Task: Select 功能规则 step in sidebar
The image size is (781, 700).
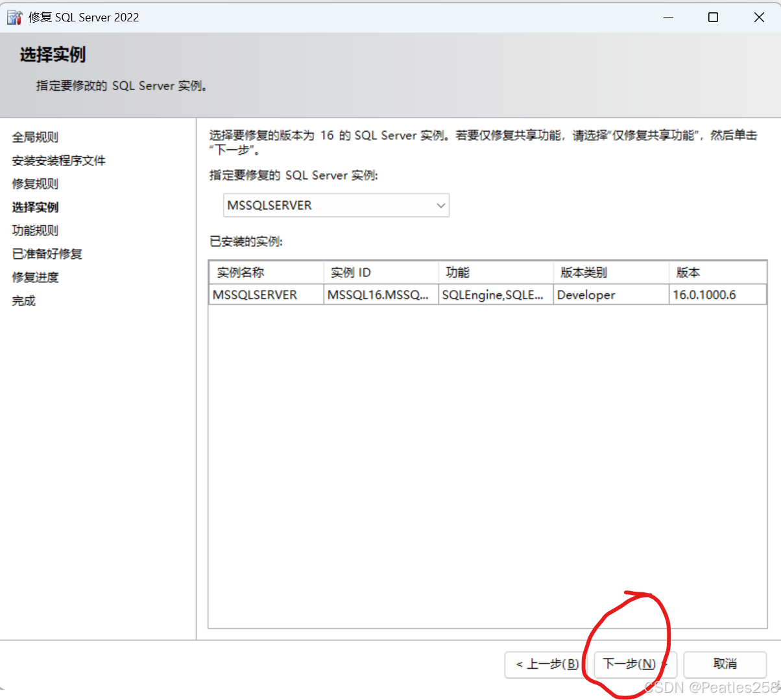Action: [35, 230]
